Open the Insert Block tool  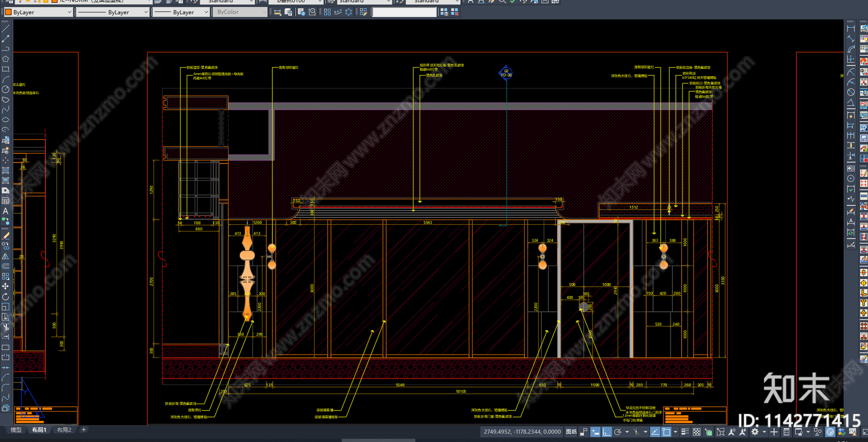(5, 140)
